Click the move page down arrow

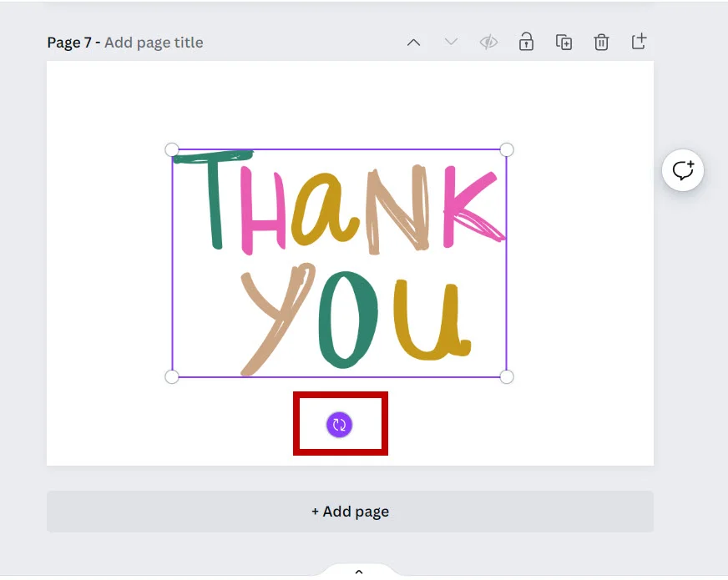click(451, 43)
